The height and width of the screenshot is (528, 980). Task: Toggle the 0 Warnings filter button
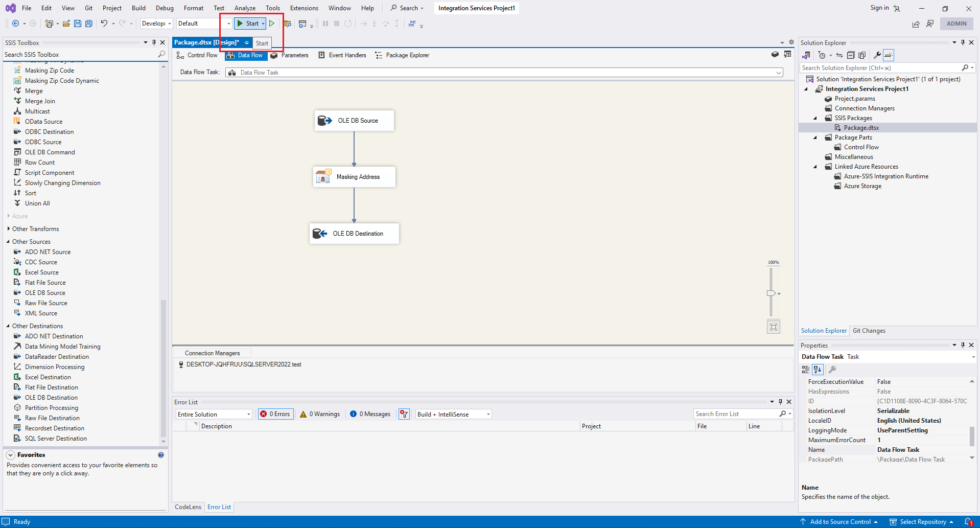[320, 414]
